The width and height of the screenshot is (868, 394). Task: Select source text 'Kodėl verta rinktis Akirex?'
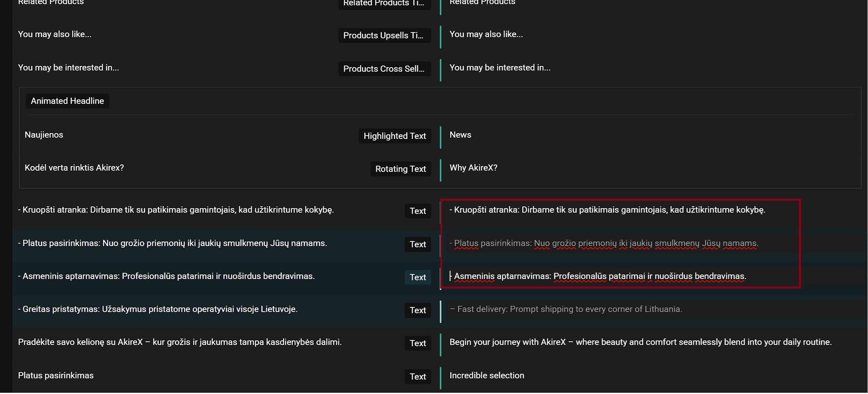point(74,168)
